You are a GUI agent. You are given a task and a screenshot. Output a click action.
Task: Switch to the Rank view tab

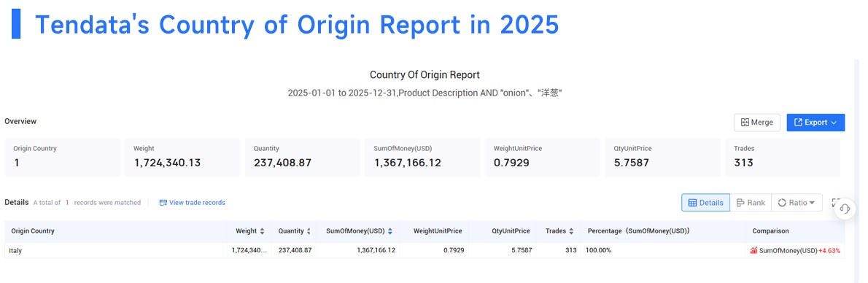(x=751, y=203)
